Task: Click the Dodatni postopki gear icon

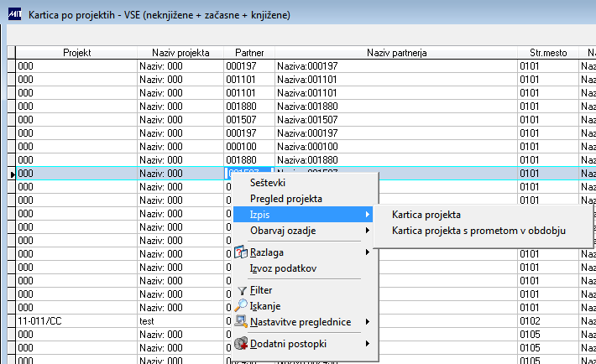Action: 241,344
